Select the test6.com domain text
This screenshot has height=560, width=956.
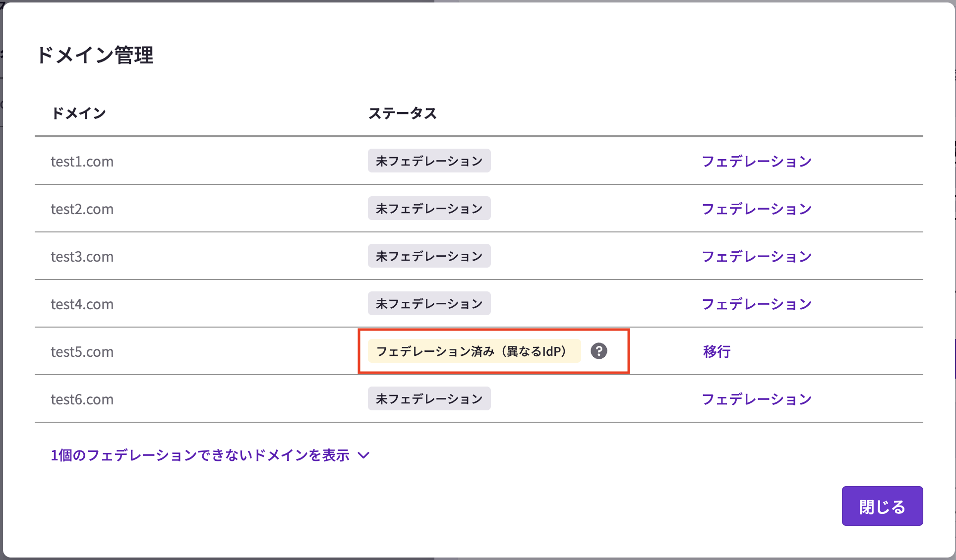click(82, 399)
